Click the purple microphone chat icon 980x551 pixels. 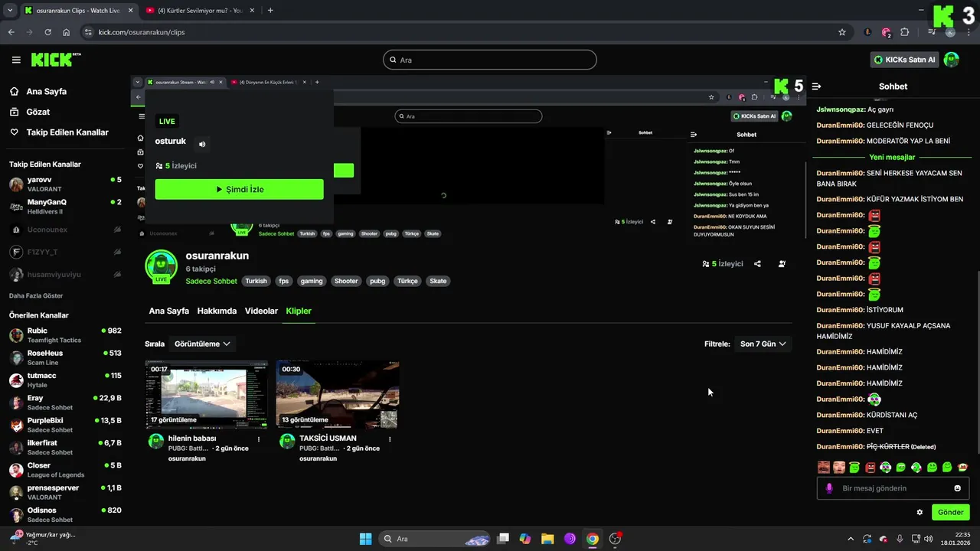829,488
